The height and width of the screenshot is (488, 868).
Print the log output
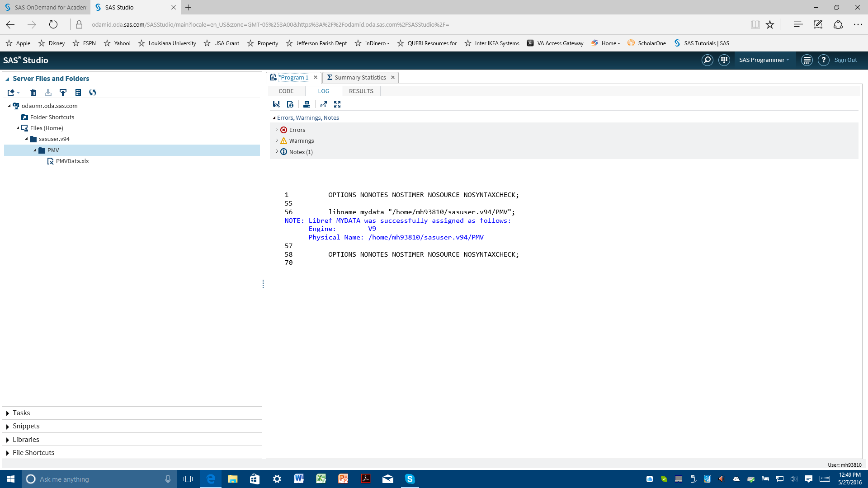point(307,104)
